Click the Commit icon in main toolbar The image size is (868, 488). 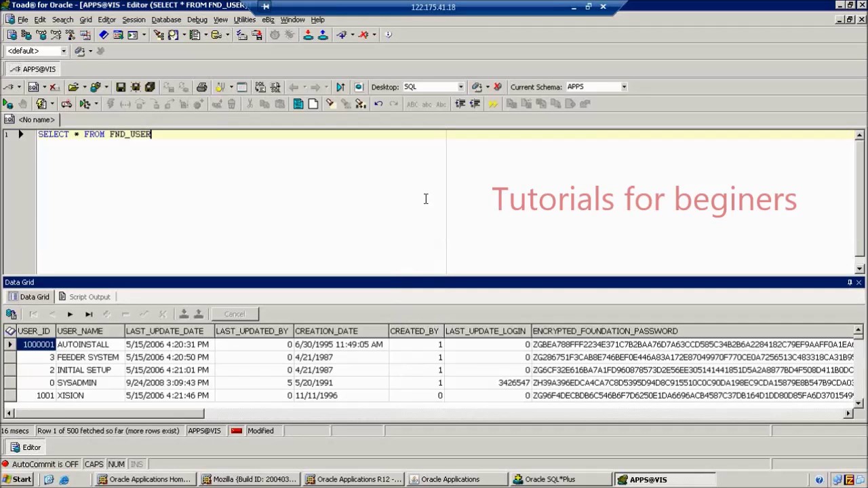tap(308, 35)
